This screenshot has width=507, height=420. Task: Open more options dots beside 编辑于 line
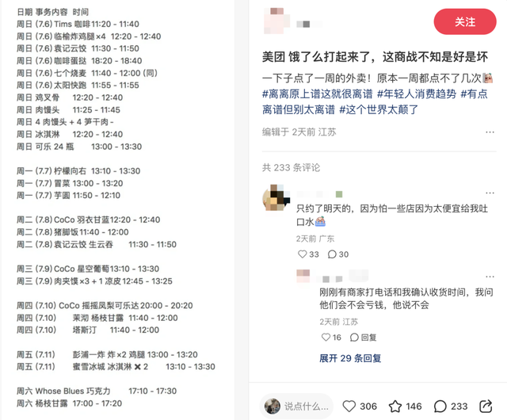click(x=490, y=132)
